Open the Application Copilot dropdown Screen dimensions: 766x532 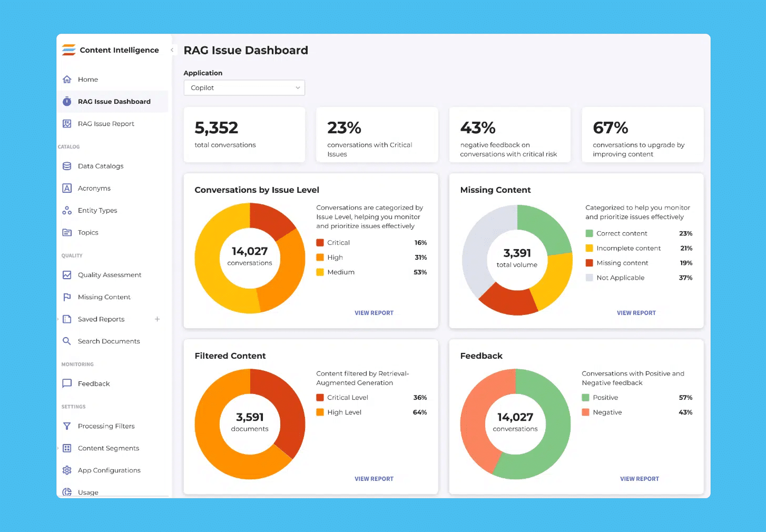click(x=244, y=88)
